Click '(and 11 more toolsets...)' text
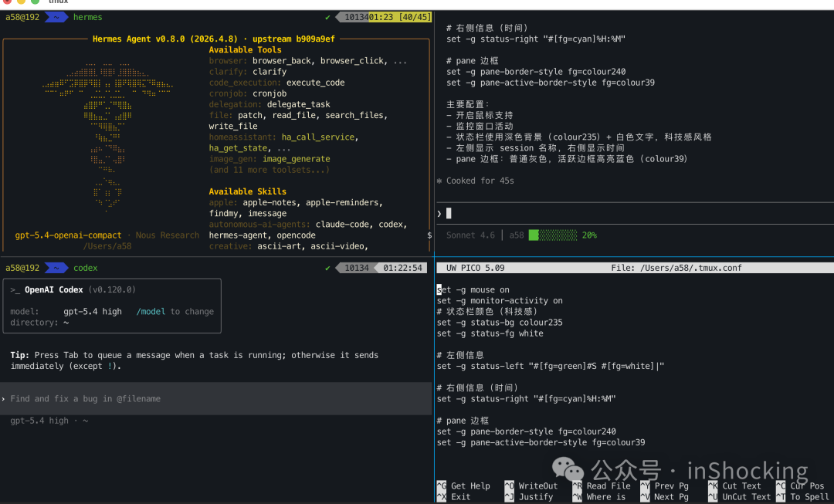Screen dimensions: 834x504 coord(270,170)
